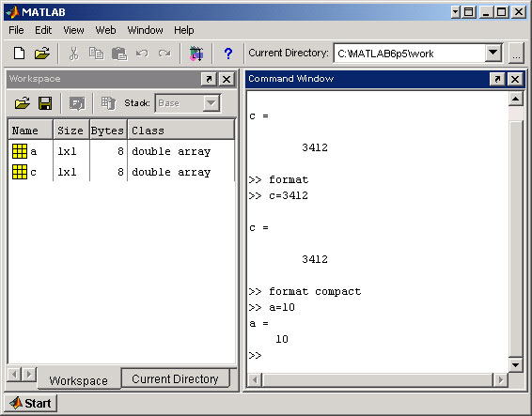This screenshot has width=532, height=416.
Task: Save workspace with the floppy disk icon
Action: (x=45, y=103)
